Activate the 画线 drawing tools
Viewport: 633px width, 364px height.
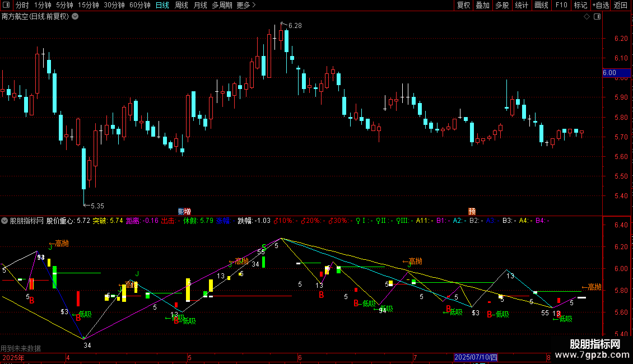(541, 5)
